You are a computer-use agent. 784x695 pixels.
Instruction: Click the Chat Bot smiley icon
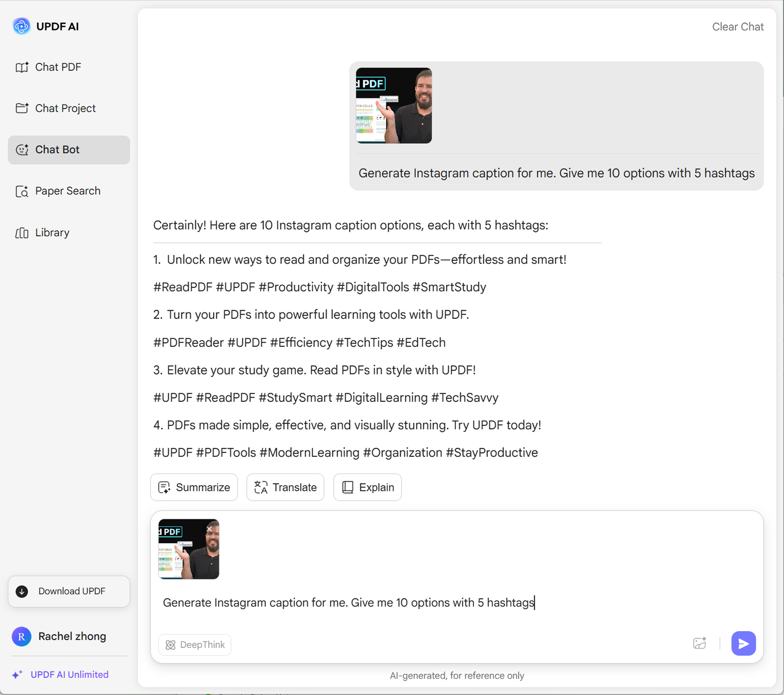tap(22, 150)
